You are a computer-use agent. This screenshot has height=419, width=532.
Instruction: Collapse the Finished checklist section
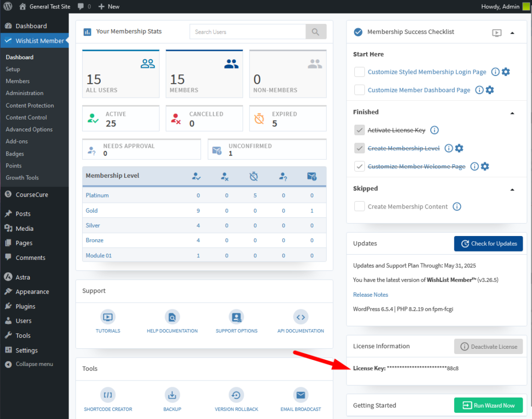tap(512, 112)
